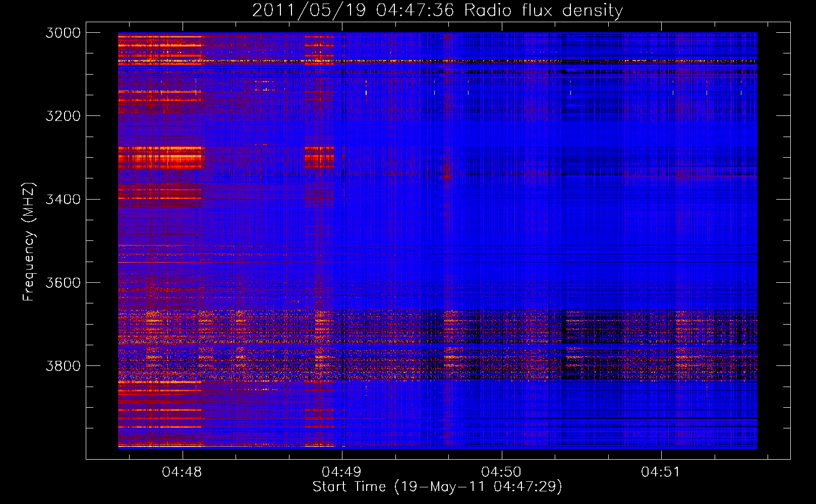This screenshot has height=504, width=816.
Task: Click the 'Frequency (MHZ)' axis label
Action: coord(29,241)
